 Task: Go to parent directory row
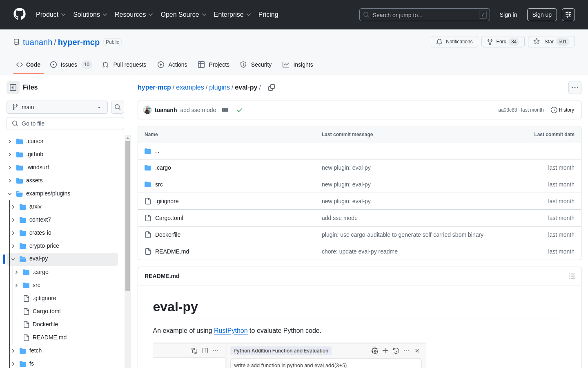pyautogui.click(x=359, y=151)
